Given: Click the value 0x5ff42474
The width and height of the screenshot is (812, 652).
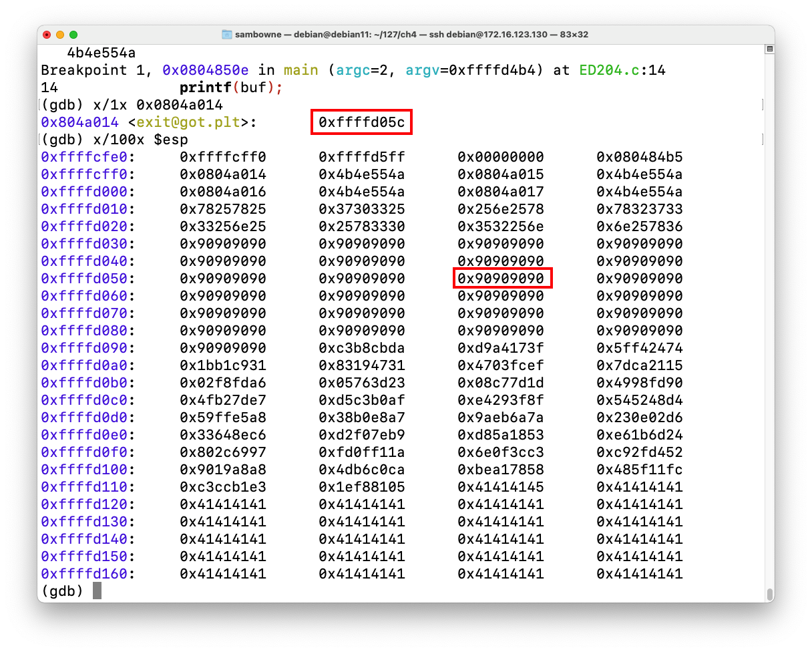Looking at the screenshot, I should 640,348.
